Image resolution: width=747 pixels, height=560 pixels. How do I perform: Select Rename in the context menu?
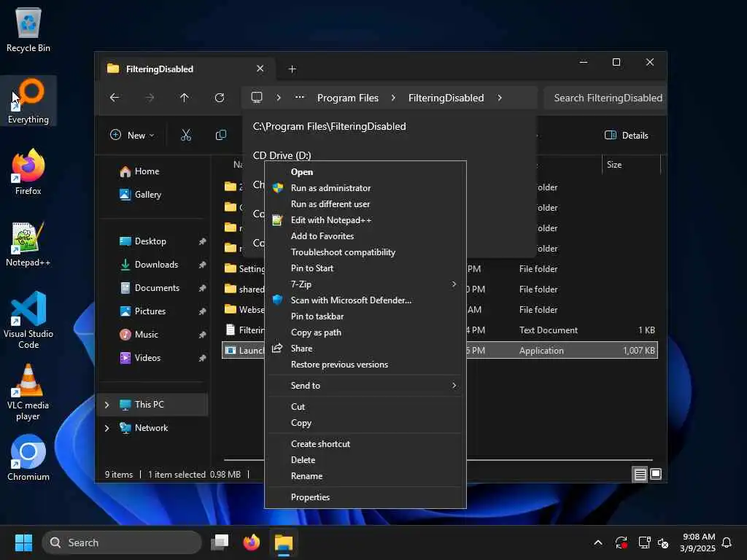click(x=365, y=476)
